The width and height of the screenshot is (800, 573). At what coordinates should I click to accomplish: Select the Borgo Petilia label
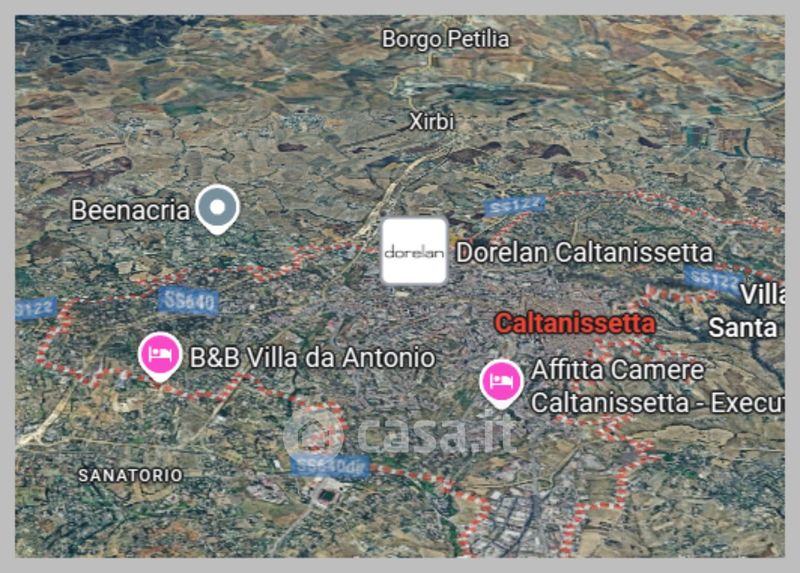[x=445, y=39]
